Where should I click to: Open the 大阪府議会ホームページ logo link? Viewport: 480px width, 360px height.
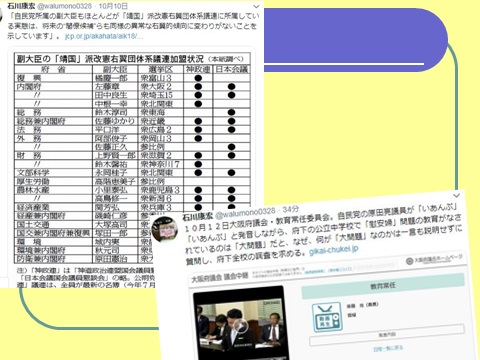(x=434, y=259)
